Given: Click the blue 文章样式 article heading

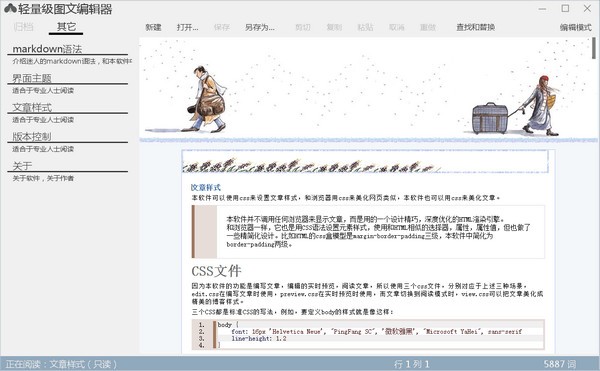Looking at the screenshot, I should (206, 187).
